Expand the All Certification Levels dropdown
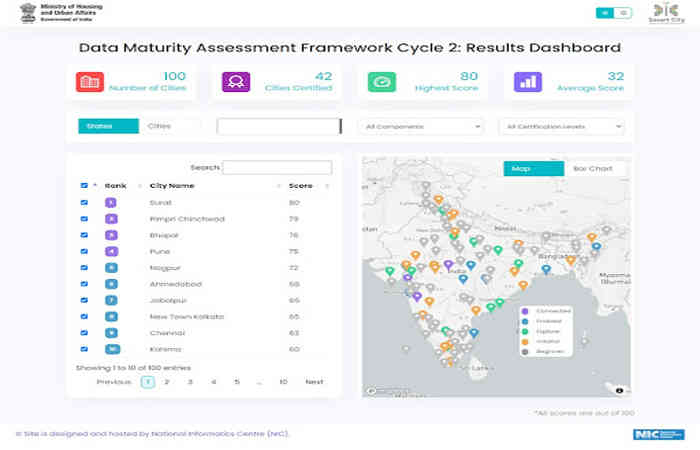Viewport: 700px width, 450px height. point(562,126)
